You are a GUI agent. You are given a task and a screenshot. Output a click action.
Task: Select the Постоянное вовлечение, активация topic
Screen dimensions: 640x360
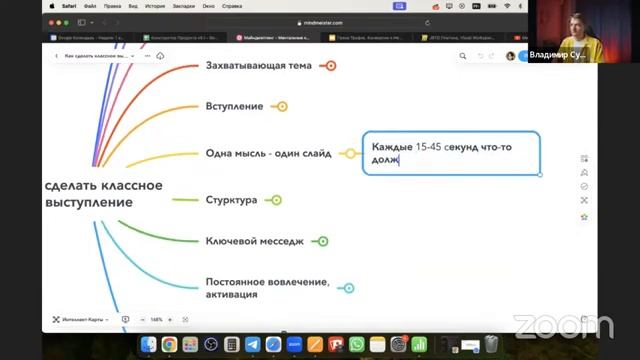point(267,288)
